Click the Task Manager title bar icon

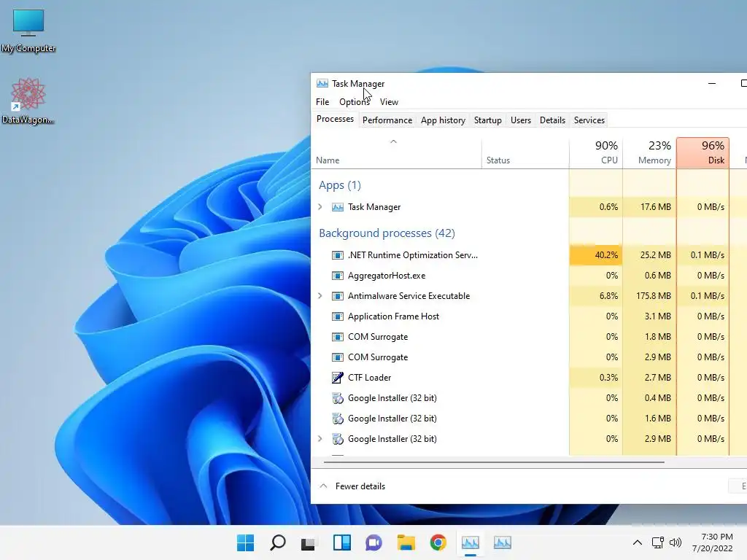coord(322,83)
